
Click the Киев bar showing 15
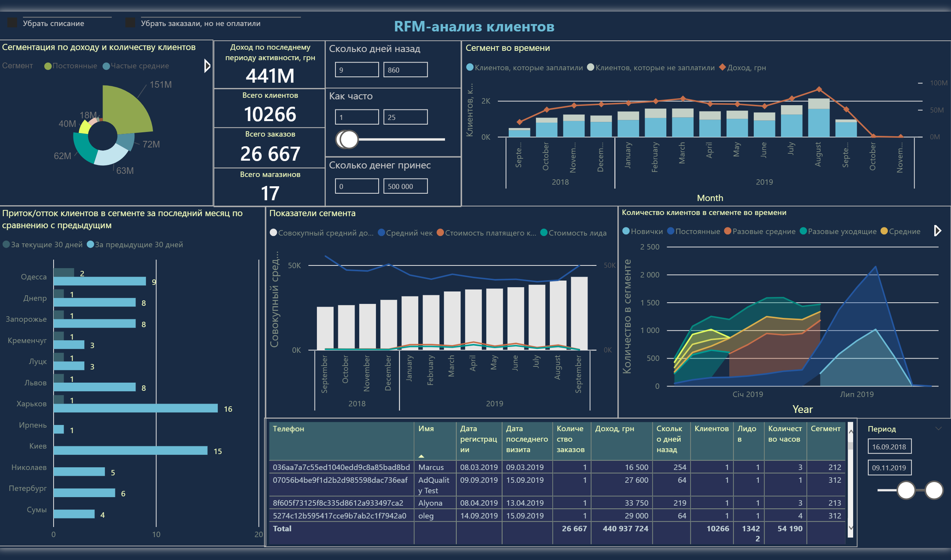tap(130, 451)
